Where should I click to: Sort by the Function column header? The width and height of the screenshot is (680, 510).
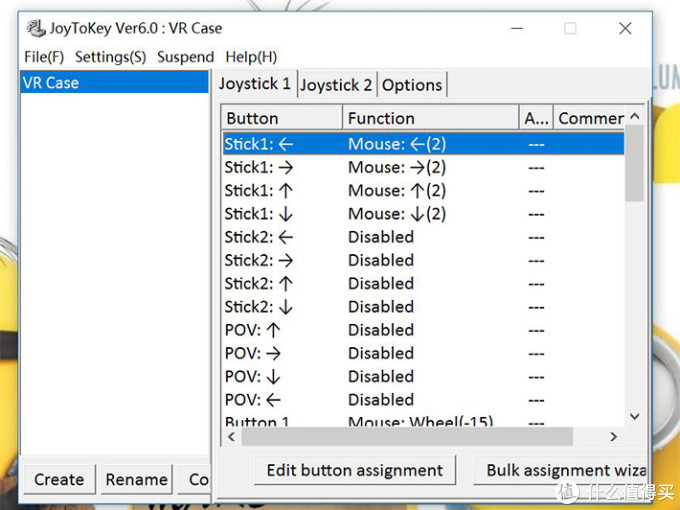(431, 118)
